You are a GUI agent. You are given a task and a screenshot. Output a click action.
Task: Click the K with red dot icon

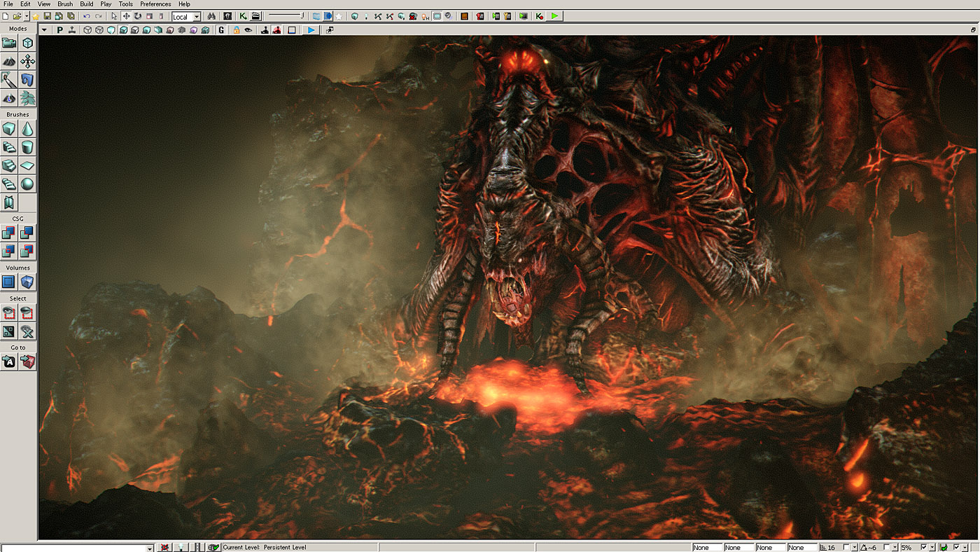(x=540, y=16)
